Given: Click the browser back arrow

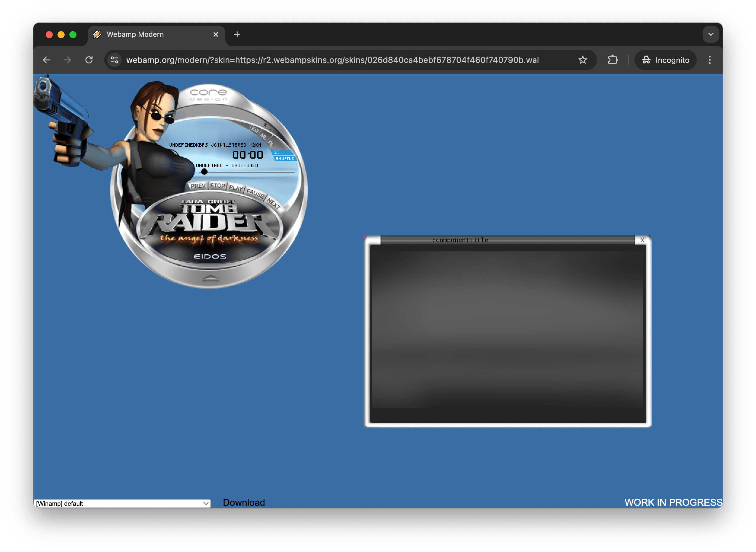Looking at the screenshot, I should click(x=47, y=60).
